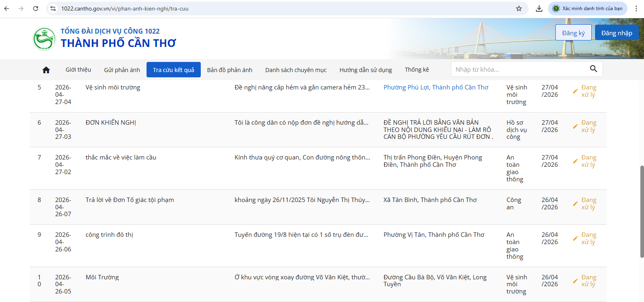Open the Gửi phản ánh menu item
This screenshot has height=302, width=644.
tap(122, 70)
